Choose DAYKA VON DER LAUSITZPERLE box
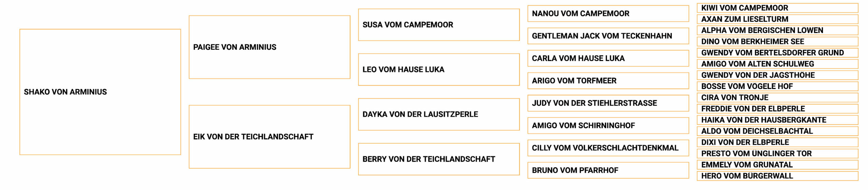The height and width of the screenshot is (190, 868). coord(439,114)
